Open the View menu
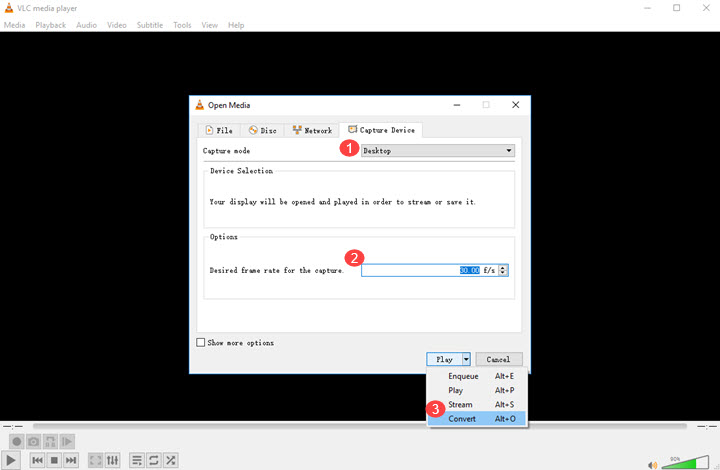Screen dimensions: 720x470 click(209, 25)
